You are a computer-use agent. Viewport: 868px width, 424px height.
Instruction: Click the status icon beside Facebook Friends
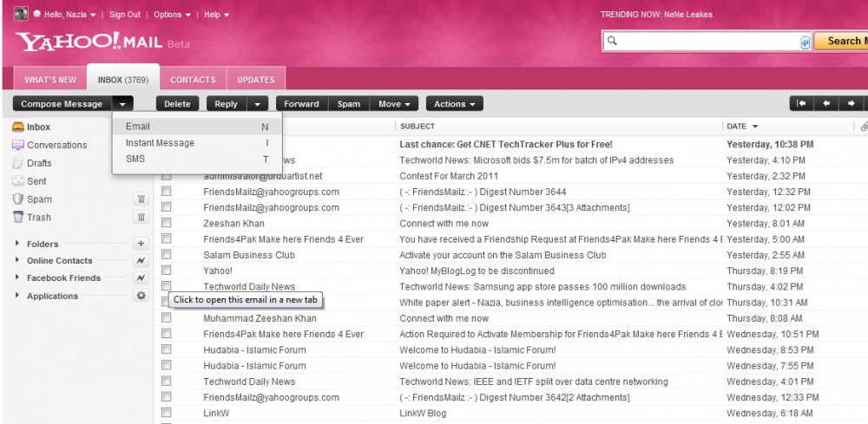141,278
